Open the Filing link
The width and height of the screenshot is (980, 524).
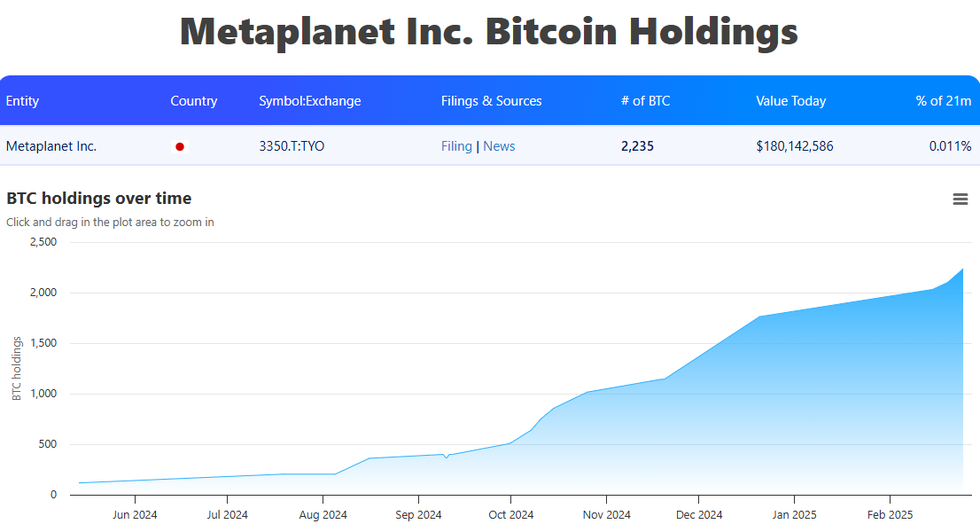tap(456, 146)
